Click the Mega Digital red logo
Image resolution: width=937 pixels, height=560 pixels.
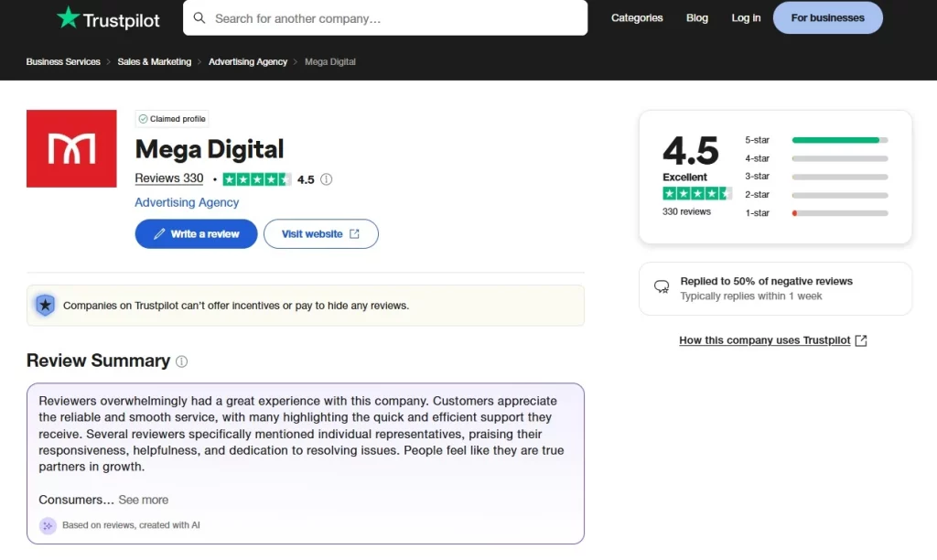pos(71,149)
